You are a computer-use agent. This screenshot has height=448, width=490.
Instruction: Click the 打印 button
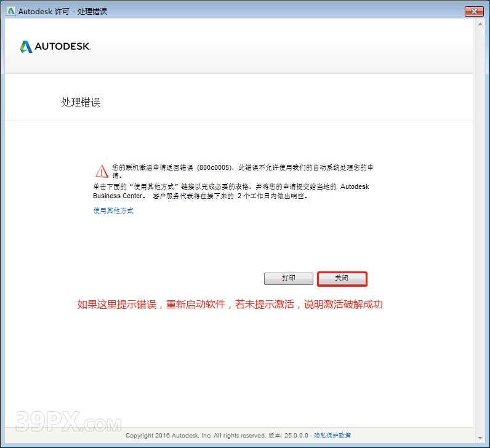point(289,279)
